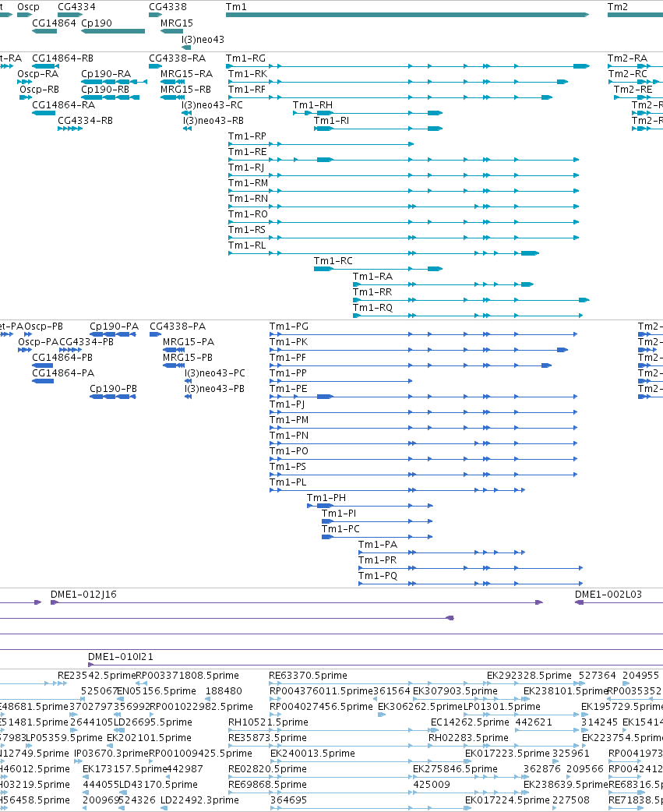Select the l(3)neo43 gene label
This screenshot has height=812, width=663.
click(203, 40)
